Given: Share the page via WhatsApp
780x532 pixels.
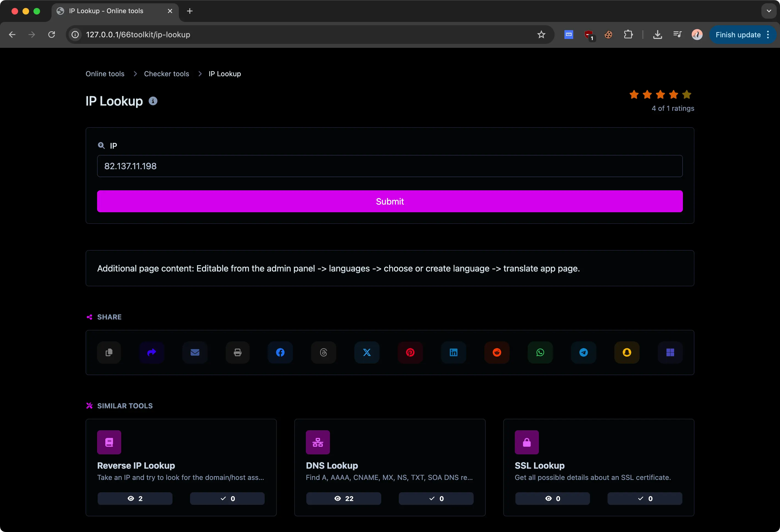Looking at the screenshot, I should tap(540, 352).
